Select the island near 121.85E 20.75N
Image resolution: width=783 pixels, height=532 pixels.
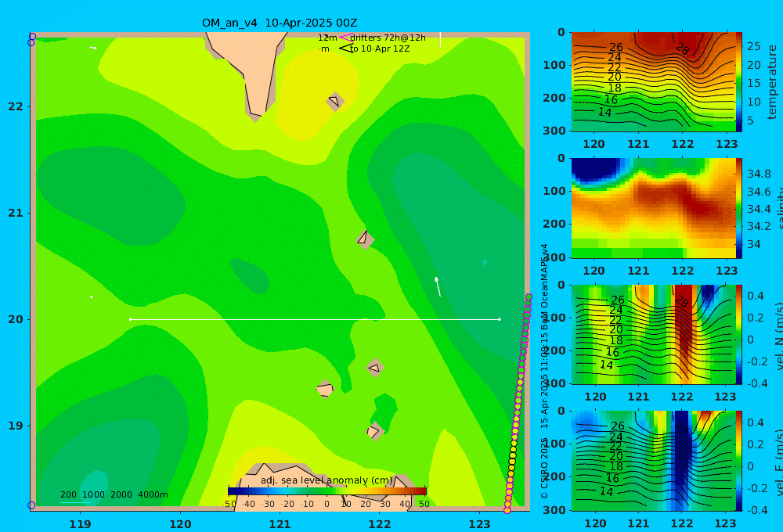[365, 239]
